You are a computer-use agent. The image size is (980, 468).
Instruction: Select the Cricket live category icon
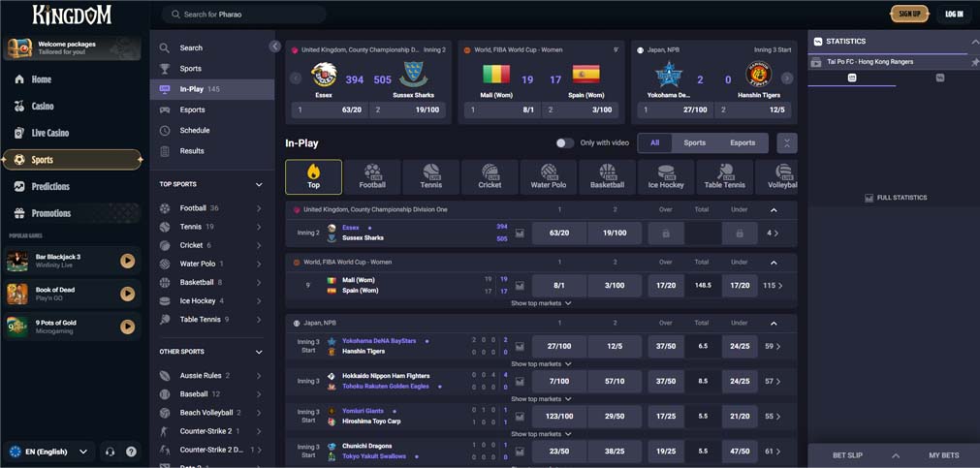point(490,176)
